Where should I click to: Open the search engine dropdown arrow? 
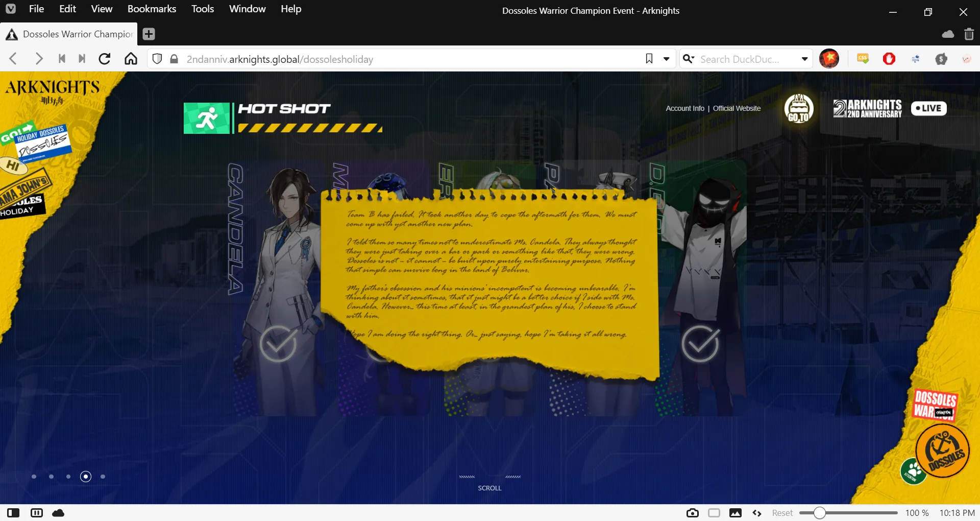point(804,59)
